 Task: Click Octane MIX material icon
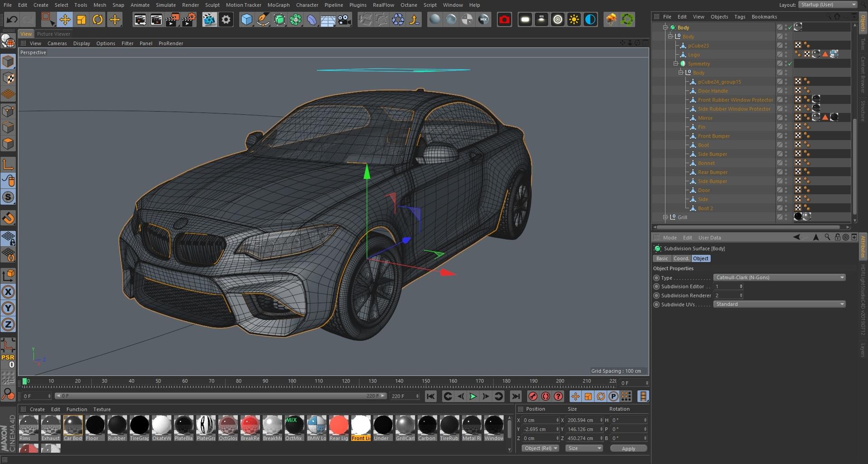484,19
